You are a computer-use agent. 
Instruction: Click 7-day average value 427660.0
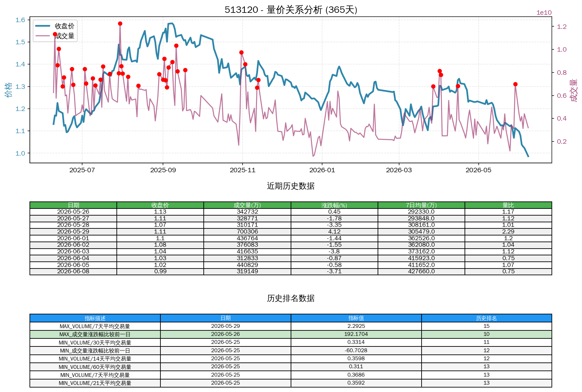click(421, 271)
